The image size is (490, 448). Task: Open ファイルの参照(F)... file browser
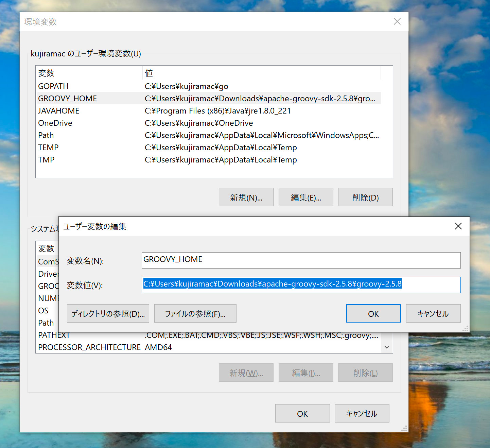point(195,313)
